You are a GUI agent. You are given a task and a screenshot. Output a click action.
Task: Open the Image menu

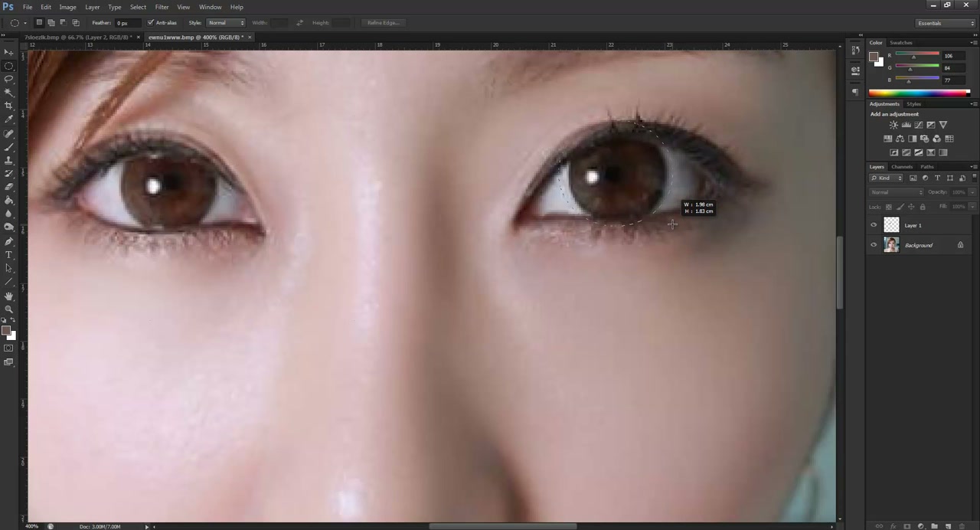[67, 7]
